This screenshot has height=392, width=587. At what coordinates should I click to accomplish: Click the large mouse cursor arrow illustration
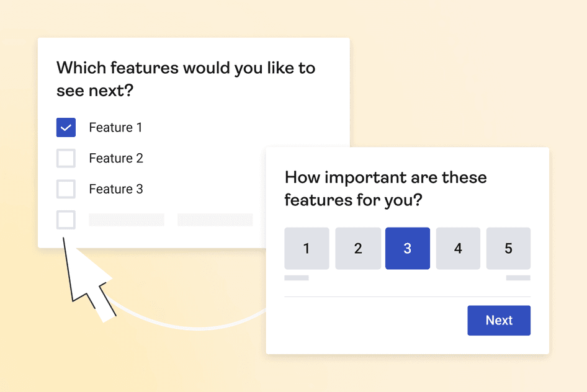[89, 283]
